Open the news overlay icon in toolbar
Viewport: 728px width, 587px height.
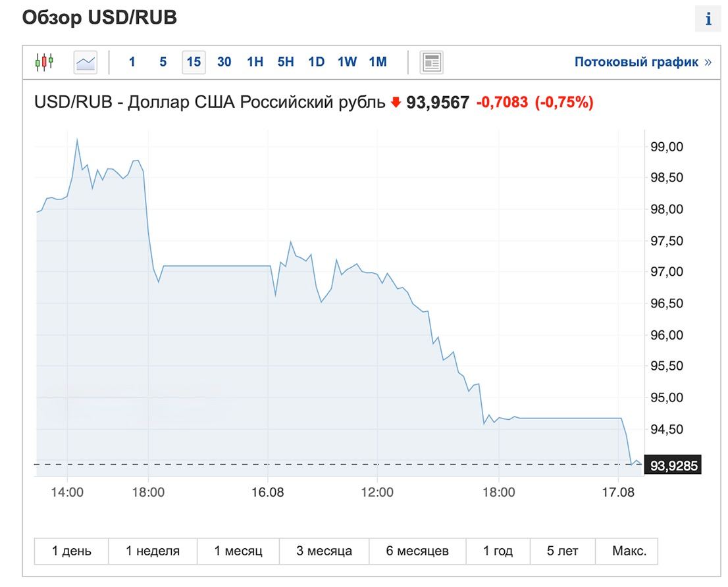coord(431,63)
